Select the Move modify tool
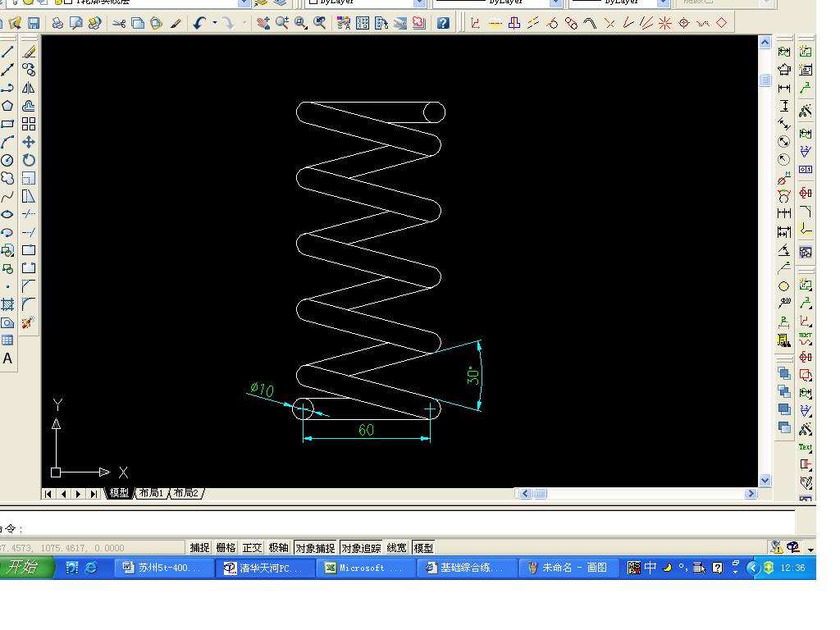This screenshot has height=630, width=840. tap(29, 142)
